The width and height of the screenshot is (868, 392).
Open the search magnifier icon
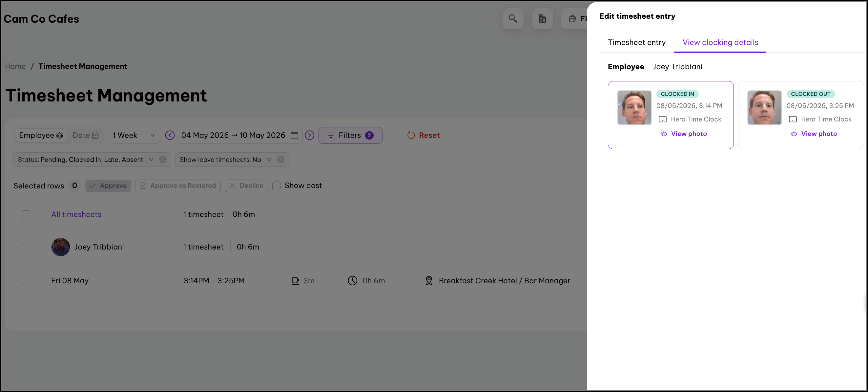click(x=512, y=19)
